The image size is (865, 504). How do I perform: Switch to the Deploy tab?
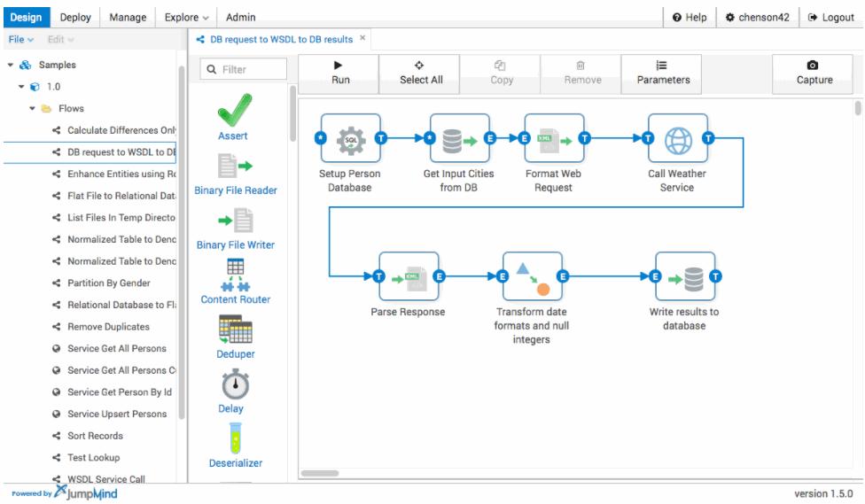[75, 17]
